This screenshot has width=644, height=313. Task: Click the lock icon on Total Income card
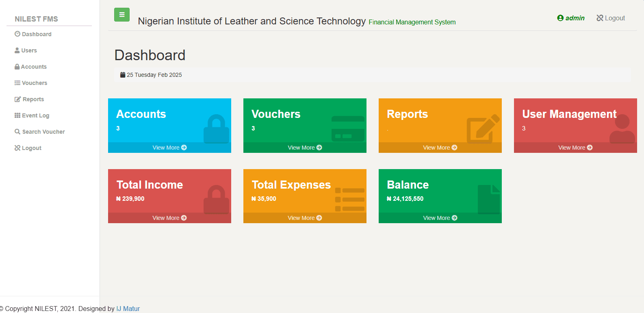pyautogui.click(x=216, y=199)
